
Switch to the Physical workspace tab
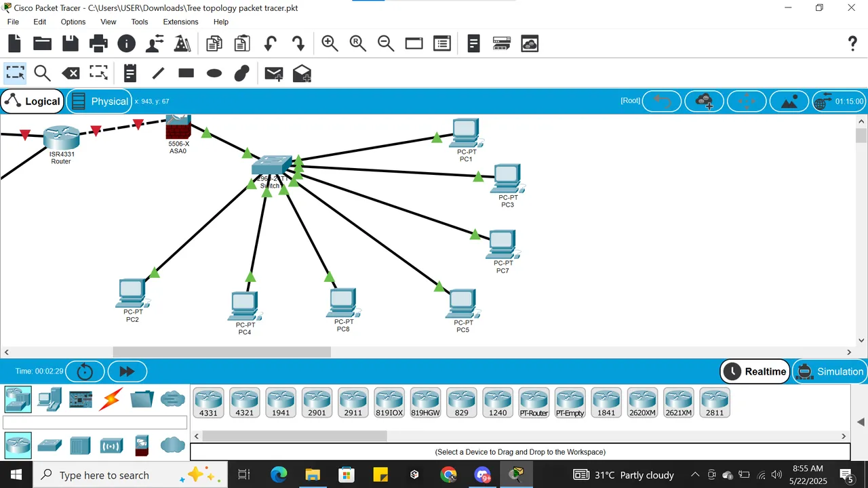point(99,102)
